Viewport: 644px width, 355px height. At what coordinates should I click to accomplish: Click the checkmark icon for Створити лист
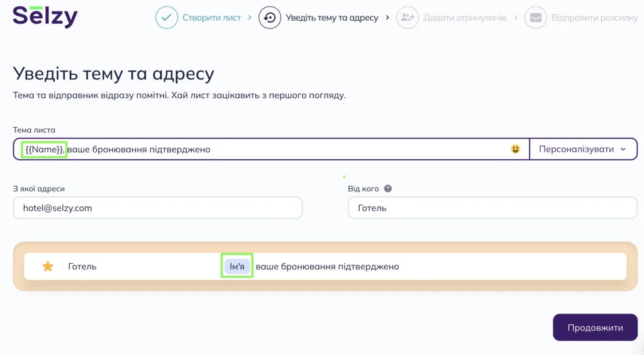[166, 18]
